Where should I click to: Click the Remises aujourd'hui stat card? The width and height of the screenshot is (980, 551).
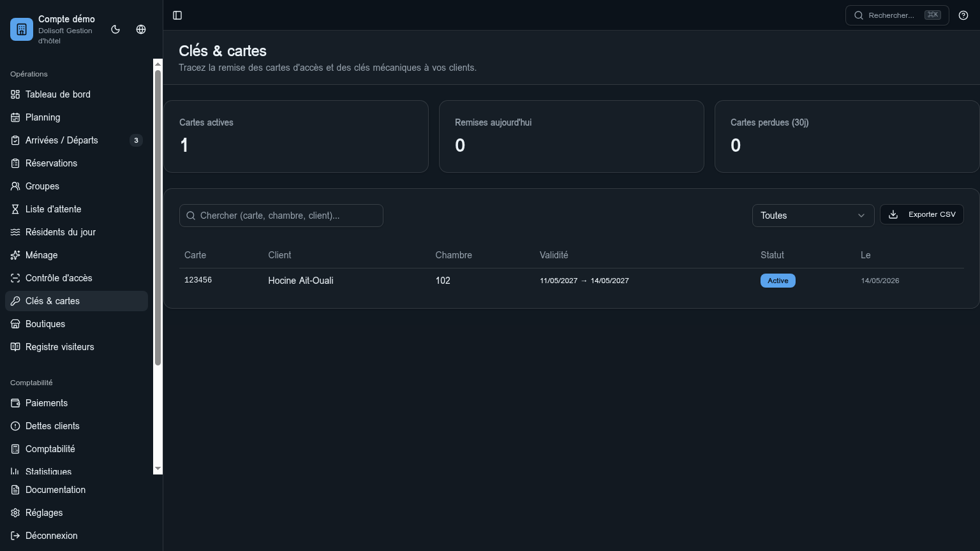coord(572,136)
